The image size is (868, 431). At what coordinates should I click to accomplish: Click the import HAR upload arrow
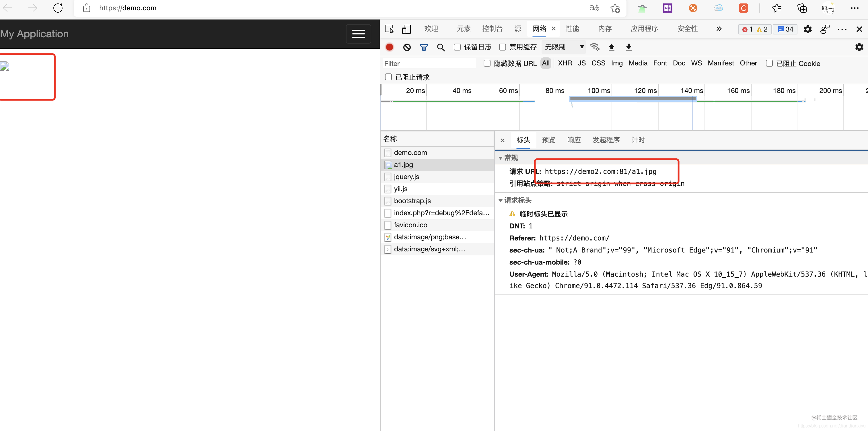(611, 47)
